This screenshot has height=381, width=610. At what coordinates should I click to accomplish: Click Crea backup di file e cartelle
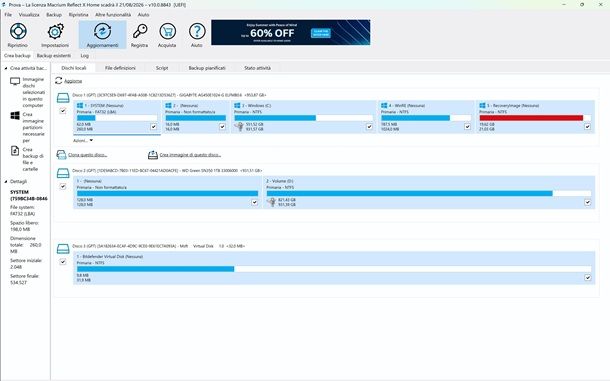pos(33,159)
